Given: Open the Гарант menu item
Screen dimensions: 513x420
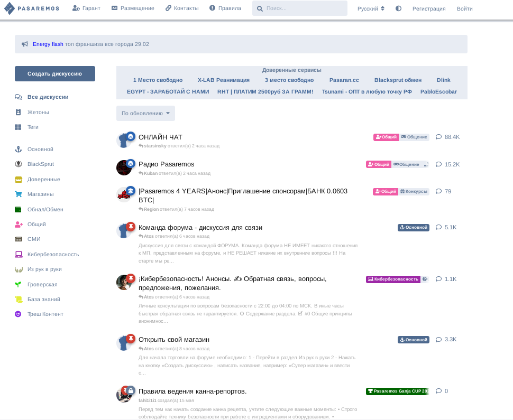Looking at the screenshot, I should (86, 8).
